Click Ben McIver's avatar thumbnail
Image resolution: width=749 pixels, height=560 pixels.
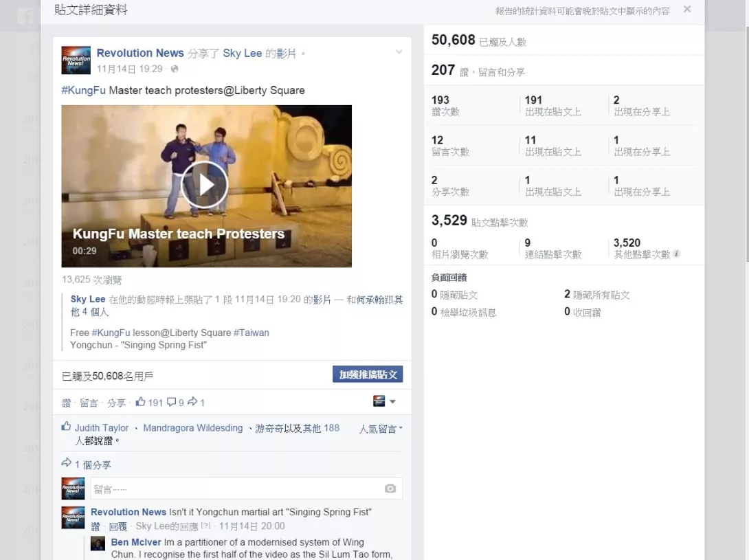[x=98, y=544]
